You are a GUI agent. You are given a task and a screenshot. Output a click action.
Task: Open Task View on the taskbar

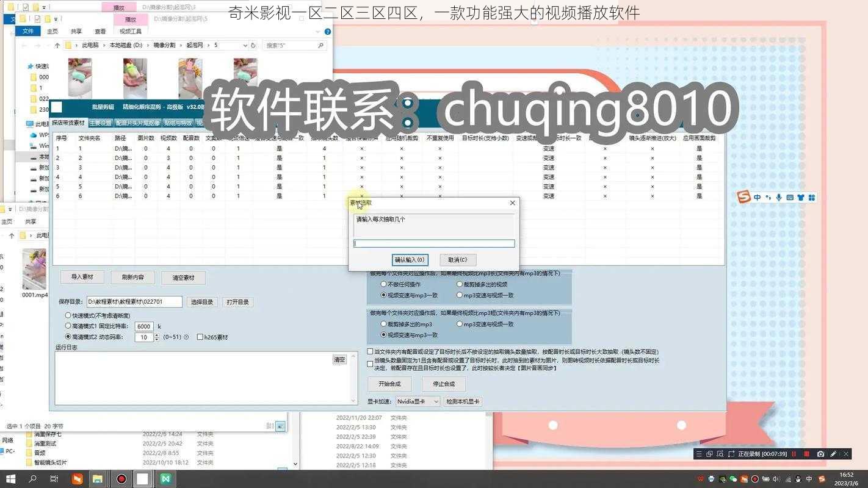coord(54,479)
